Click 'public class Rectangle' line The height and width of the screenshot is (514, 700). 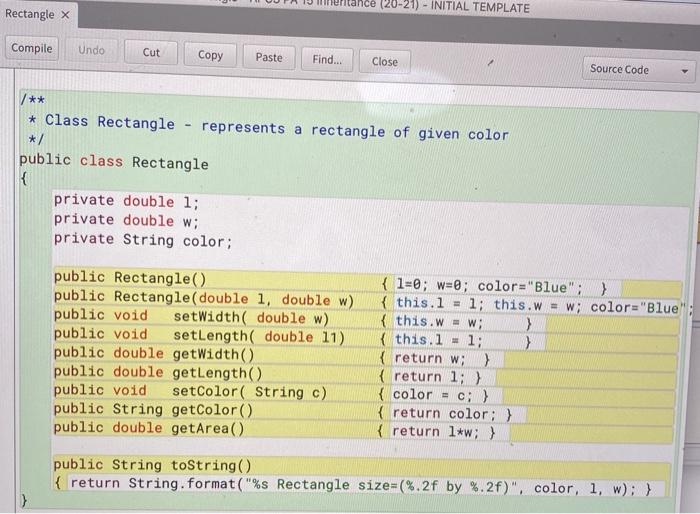coord(114,162)
